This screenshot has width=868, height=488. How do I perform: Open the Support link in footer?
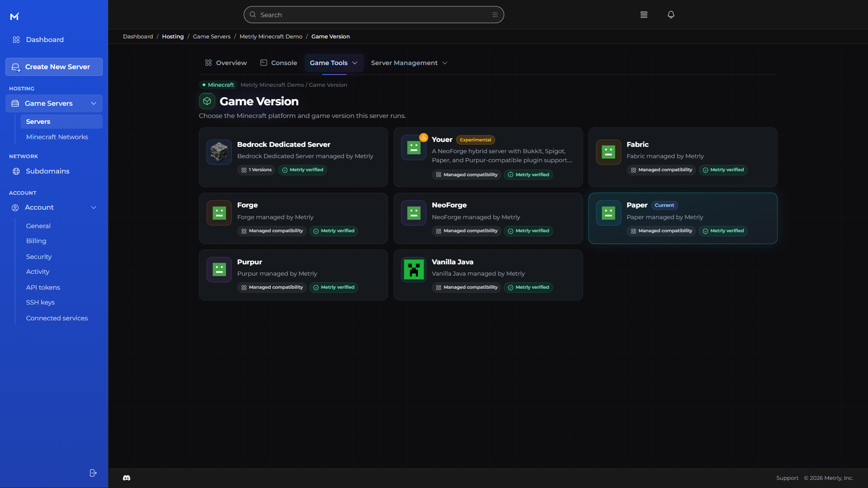pyautogui.click(x=787, y=478)
